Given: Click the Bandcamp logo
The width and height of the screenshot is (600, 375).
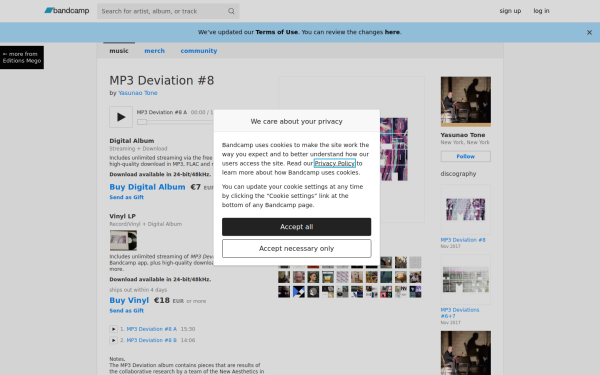Looking at the screenshot, I should pos(67,11).
